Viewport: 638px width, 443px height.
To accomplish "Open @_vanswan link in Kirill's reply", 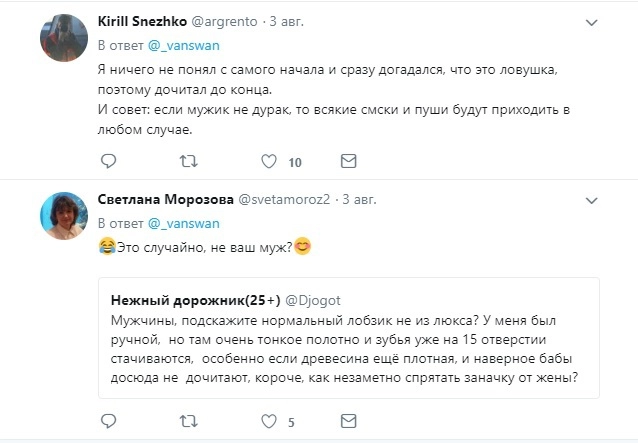I will tap(178, 46).
